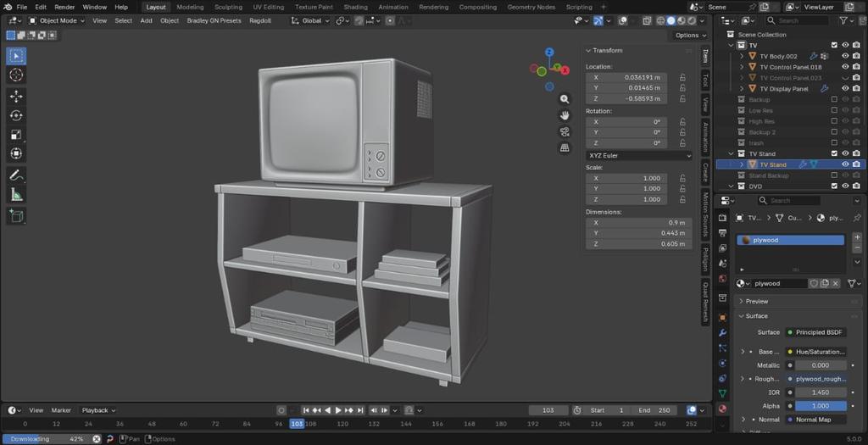The height and width of the screenshot is (445, 868).
Task: Open the Bradley GN Presets menu
Action: pyautogui.click(x=214, y=20)
